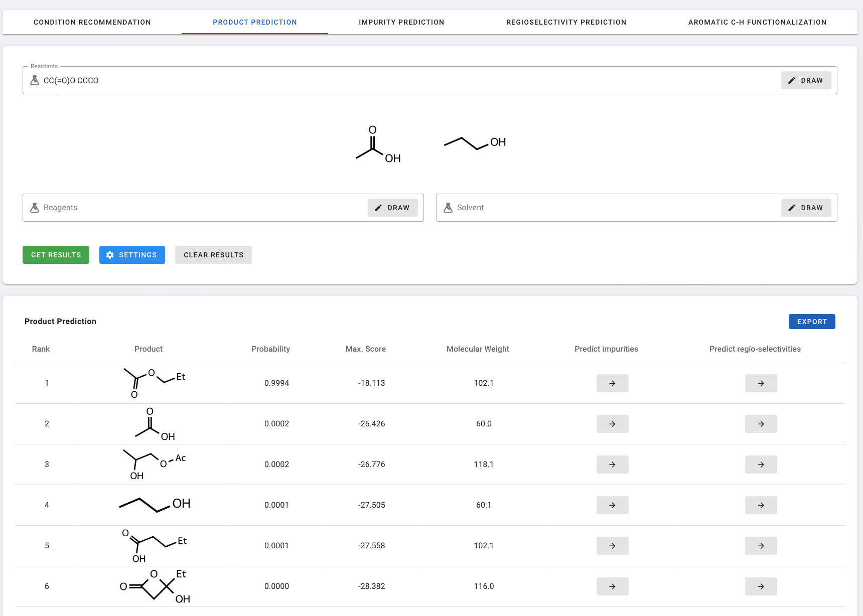Click rank 4 propanol product structure
Image resolution: width=863 pixels, height=616 pixels.
tap(155, 504)
